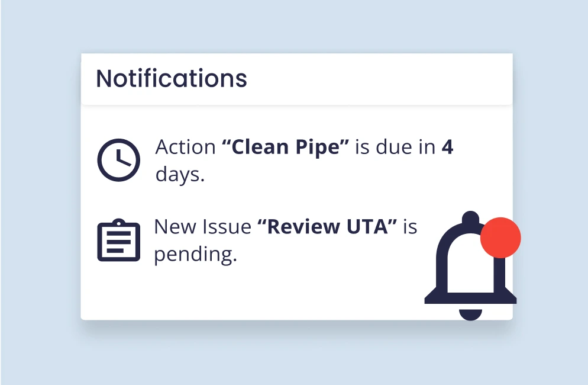
Task: Click the bold number 4 in due notice
Action: (x=447, y=147)
